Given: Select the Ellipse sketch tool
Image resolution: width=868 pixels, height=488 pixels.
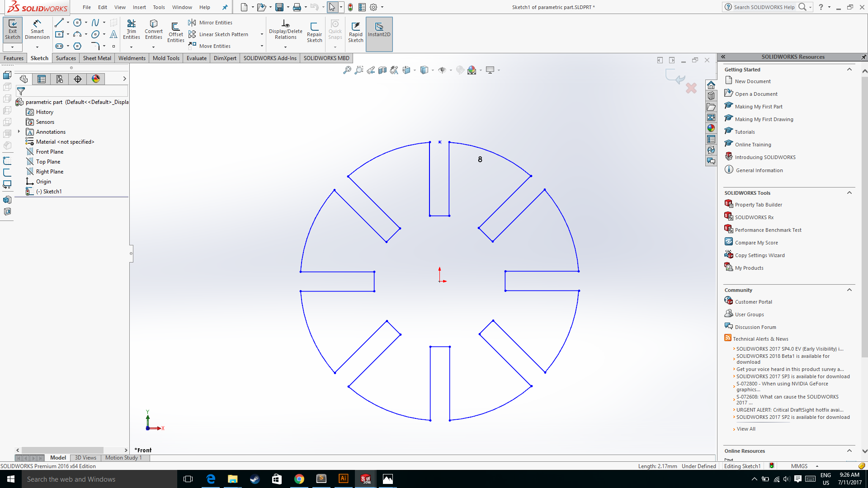Looking at the screenshot, I should pyautogui.click(x=95, y=34).
